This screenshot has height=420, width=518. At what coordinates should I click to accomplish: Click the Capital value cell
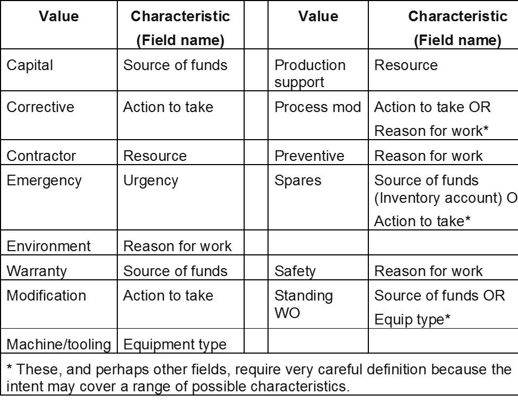coord(59,70)
